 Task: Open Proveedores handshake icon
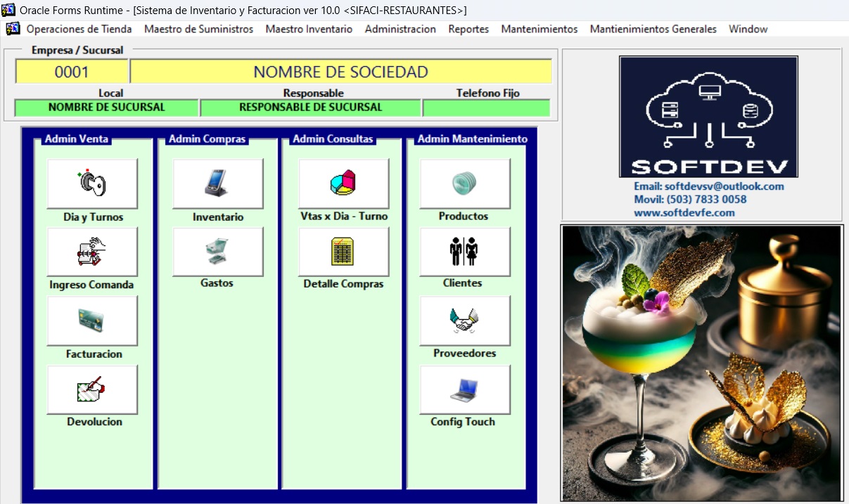click(x=464, y=321)
